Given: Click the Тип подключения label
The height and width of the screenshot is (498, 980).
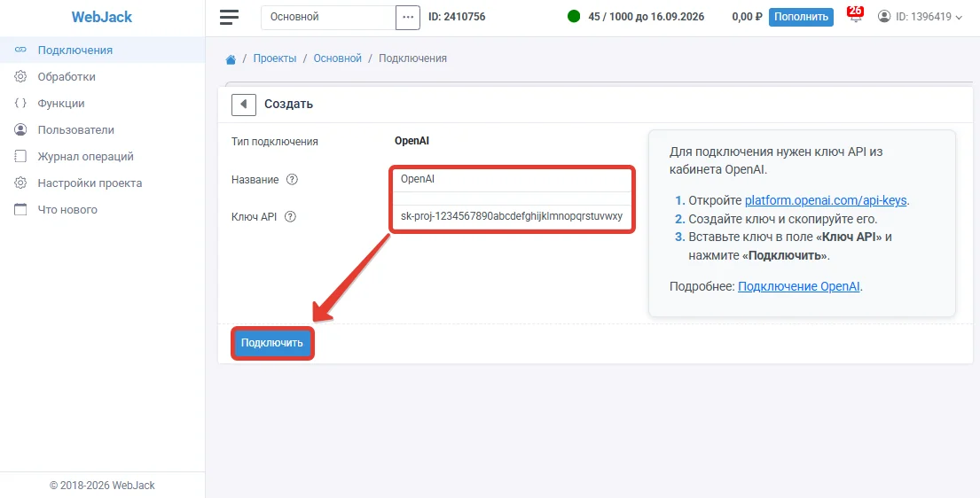Looking at the screenshot, I should [x=275, y=142].
